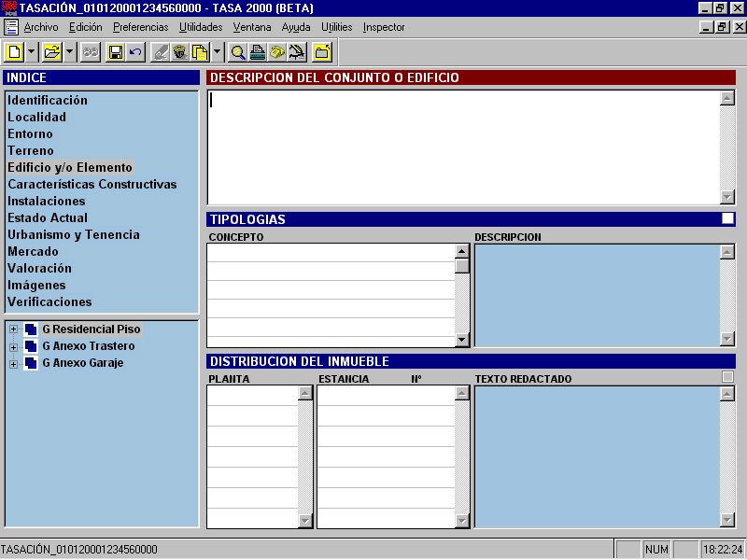Go to the Localidad index section

pyautogui.click(x=36, y=118)
